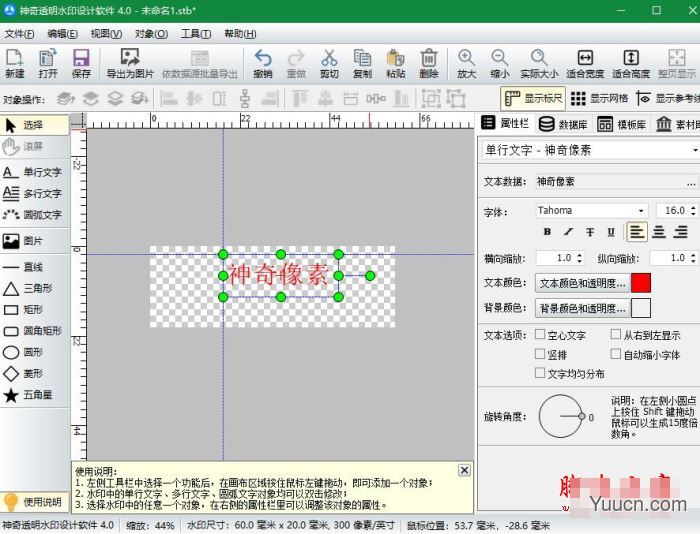
Task: Open the 帮助(H) menu
Action: click(240, 34)
